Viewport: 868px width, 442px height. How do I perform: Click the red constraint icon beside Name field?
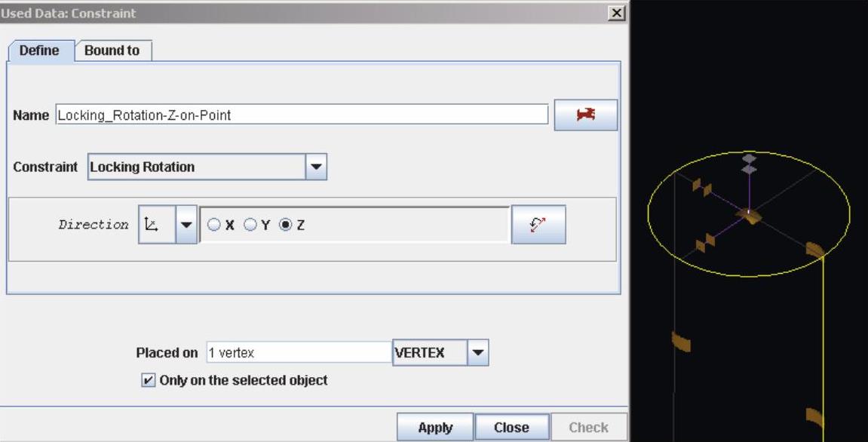click(x=585, y=115)
